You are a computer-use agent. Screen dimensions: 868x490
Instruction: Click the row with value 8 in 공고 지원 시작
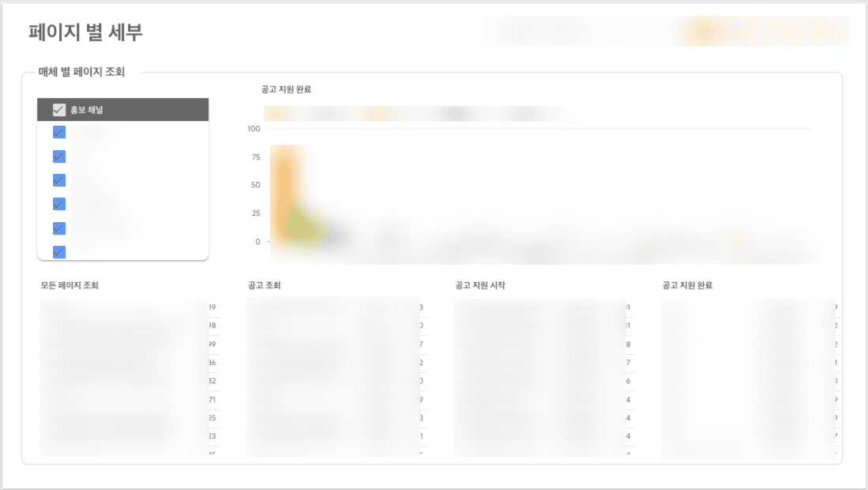541,345
